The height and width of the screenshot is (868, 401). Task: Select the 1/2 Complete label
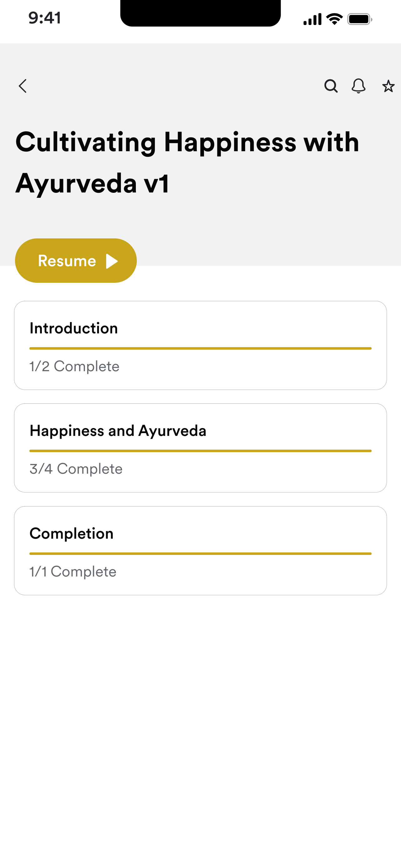74,366
